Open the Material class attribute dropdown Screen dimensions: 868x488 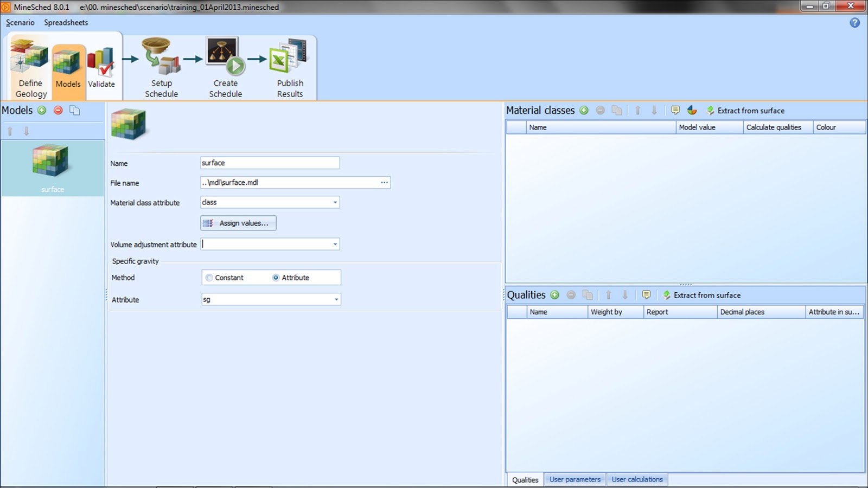pyautogui.click(x=334, y=202)
